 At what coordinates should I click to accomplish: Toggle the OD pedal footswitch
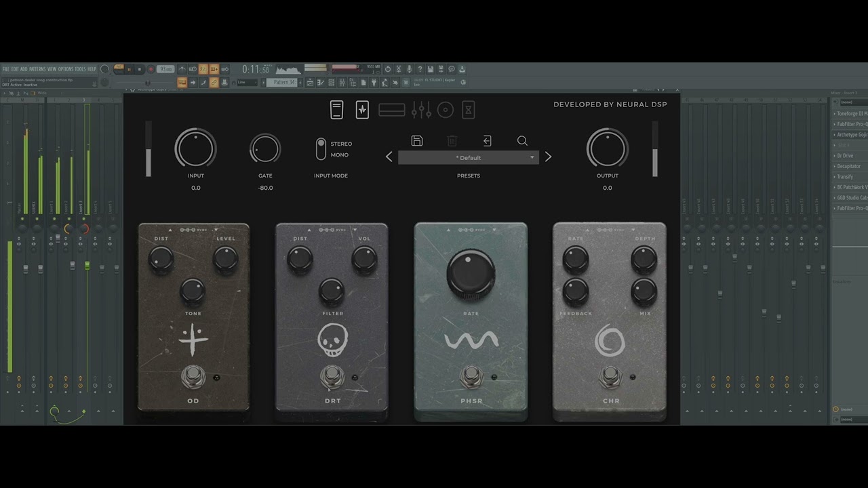coord(193,377)
